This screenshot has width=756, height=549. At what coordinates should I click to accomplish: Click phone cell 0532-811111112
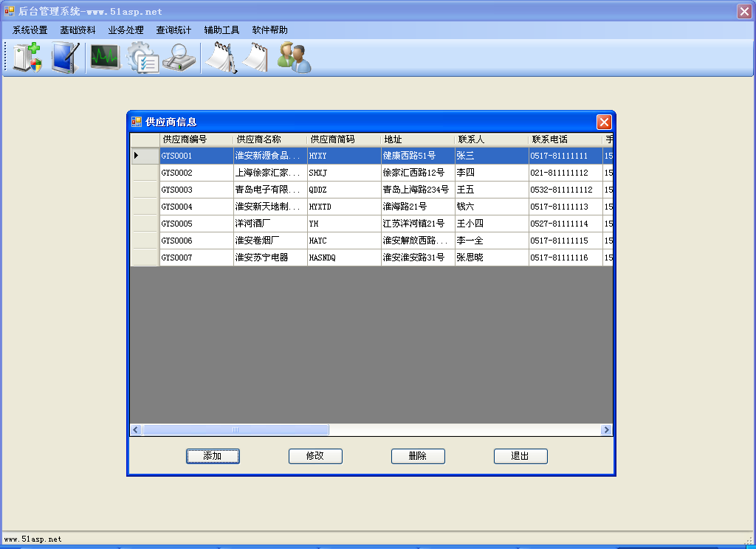(x=566, y=190)
